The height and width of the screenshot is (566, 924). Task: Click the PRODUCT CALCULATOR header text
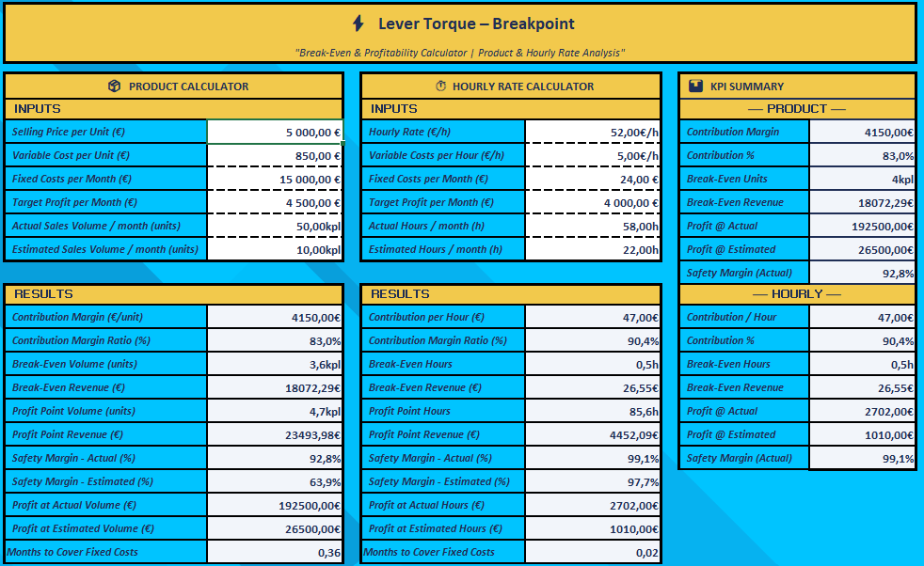188,86
